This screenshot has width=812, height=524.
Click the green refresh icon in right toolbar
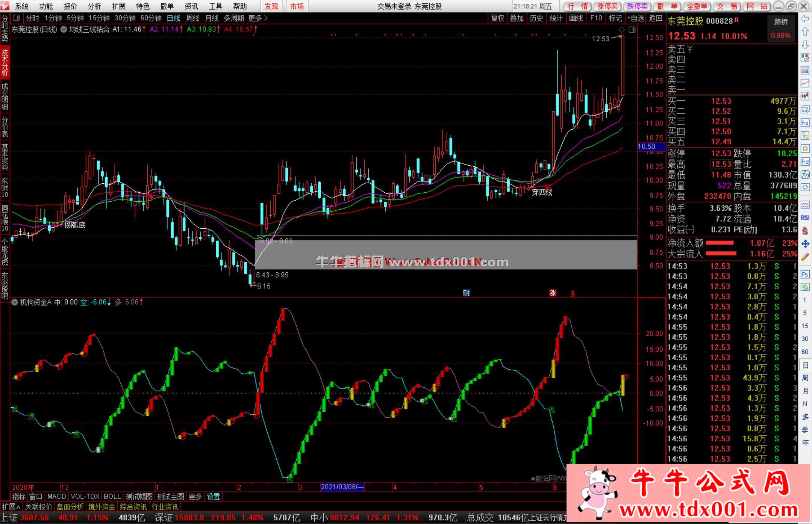pyautogui.click(x=805, y=287)
